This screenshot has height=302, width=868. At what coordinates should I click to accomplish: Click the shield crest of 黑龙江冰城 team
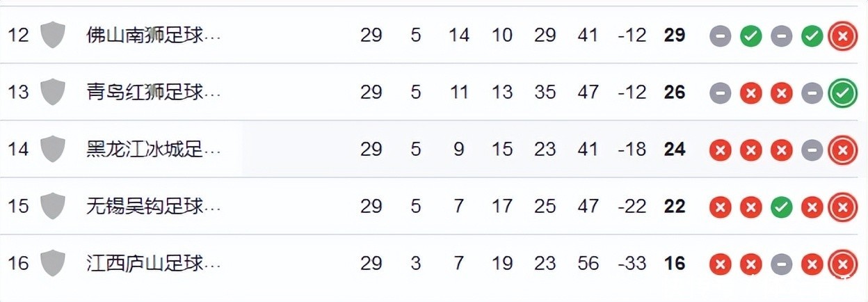[x=53, y=149]
